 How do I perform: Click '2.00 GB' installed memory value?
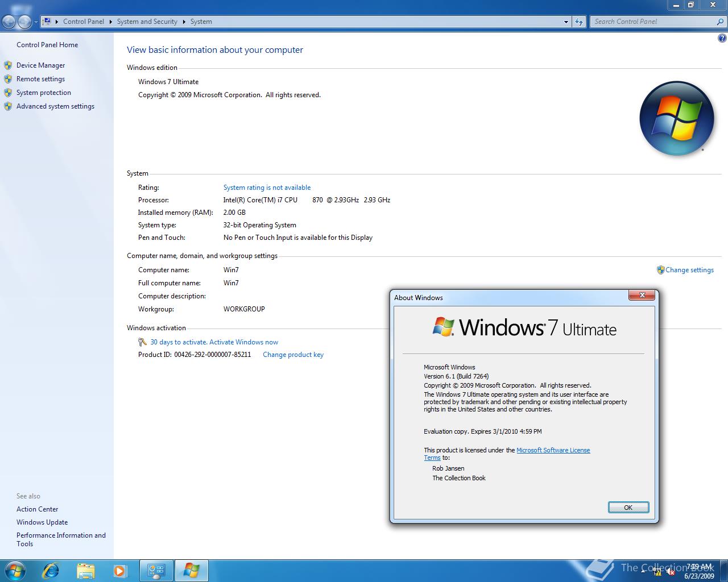click(x=234, y=213)
